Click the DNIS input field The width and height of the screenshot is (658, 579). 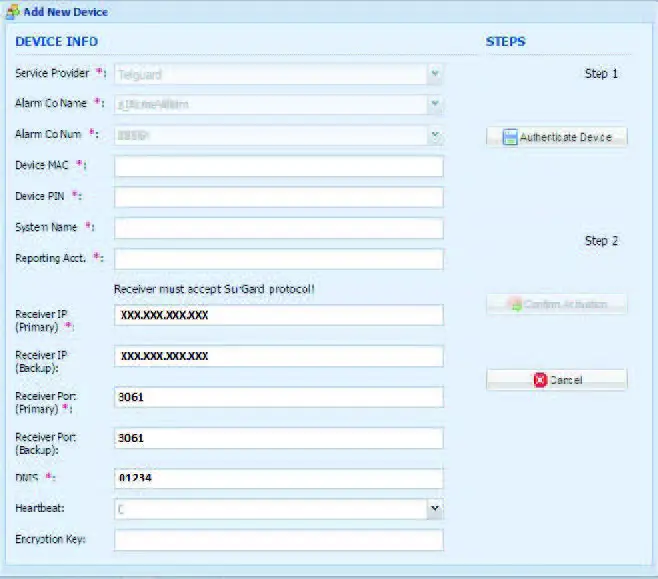[279, 478]
